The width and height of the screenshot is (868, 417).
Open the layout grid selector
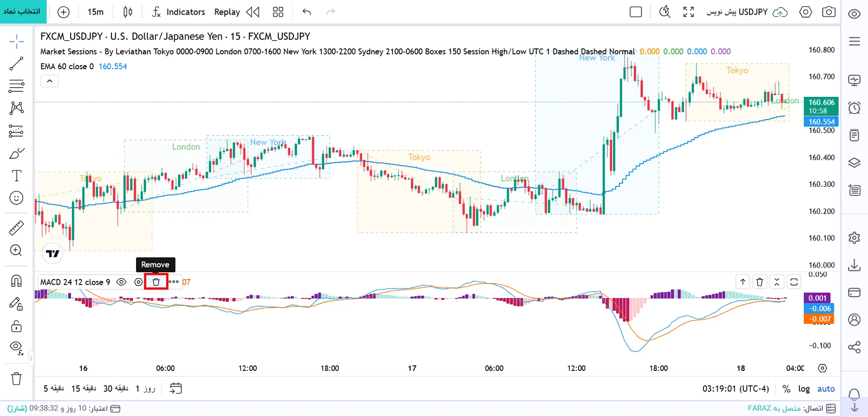278,12
